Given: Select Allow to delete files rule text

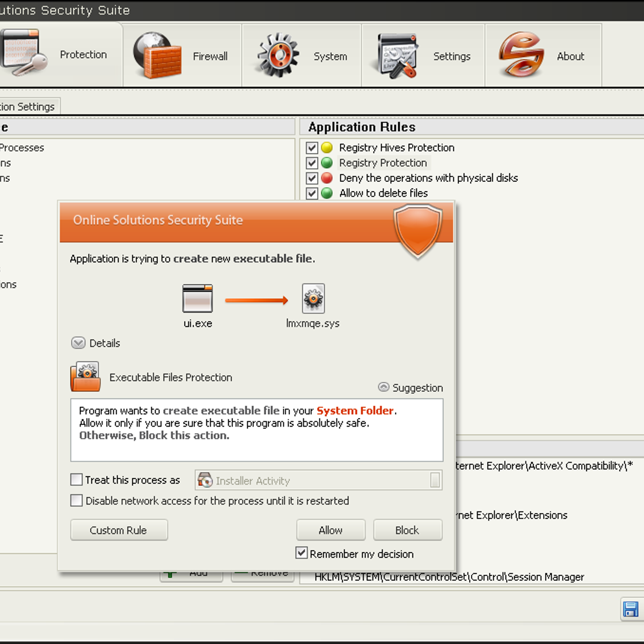Looking at the screenshot, I should click(384, 193).
